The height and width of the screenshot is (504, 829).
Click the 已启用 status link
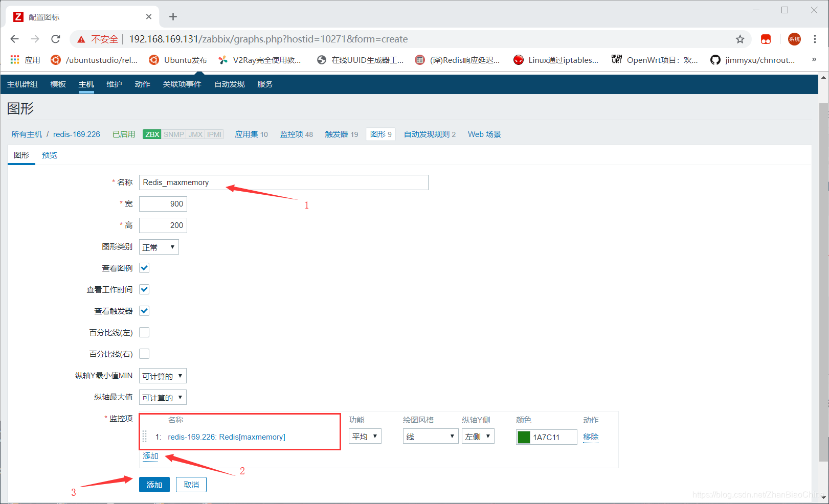coord(124,134)
